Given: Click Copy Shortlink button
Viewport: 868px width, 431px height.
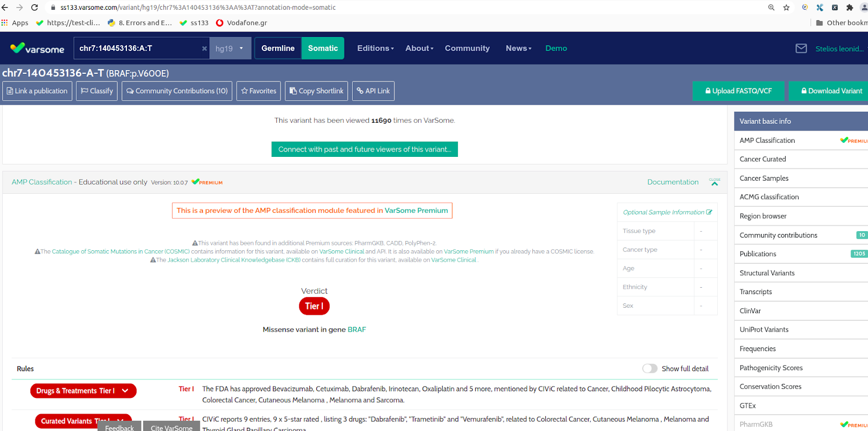Looking at the screenshot, I should pos(316,91).
